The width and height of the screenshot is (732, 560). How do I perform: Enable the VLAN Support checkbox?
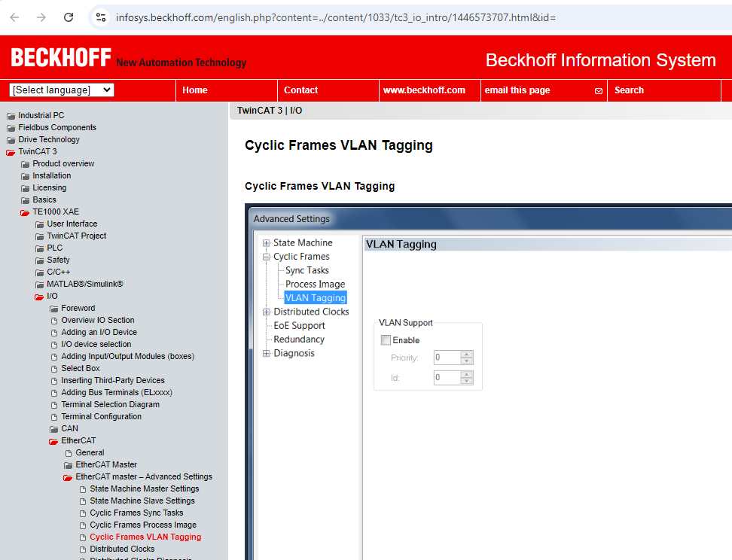pyautogui.click(x=386, y=340)
